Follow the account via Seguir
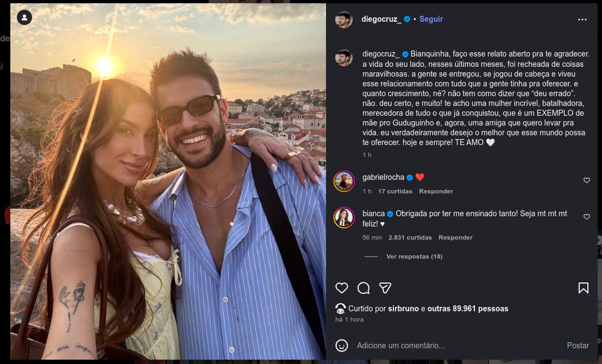Image resolution: width=602 pixels, height=364 pixels. 431,19
